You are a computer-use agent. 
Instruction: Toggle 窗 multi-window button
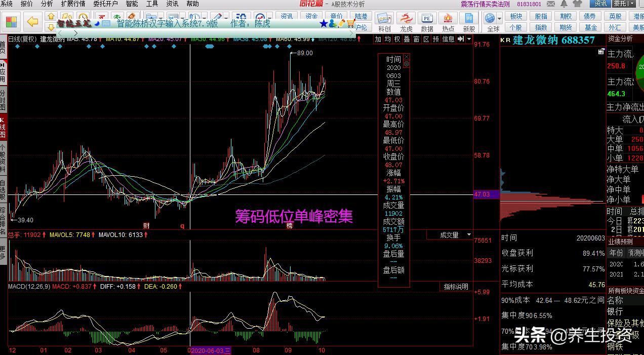[x=417, y=39]
